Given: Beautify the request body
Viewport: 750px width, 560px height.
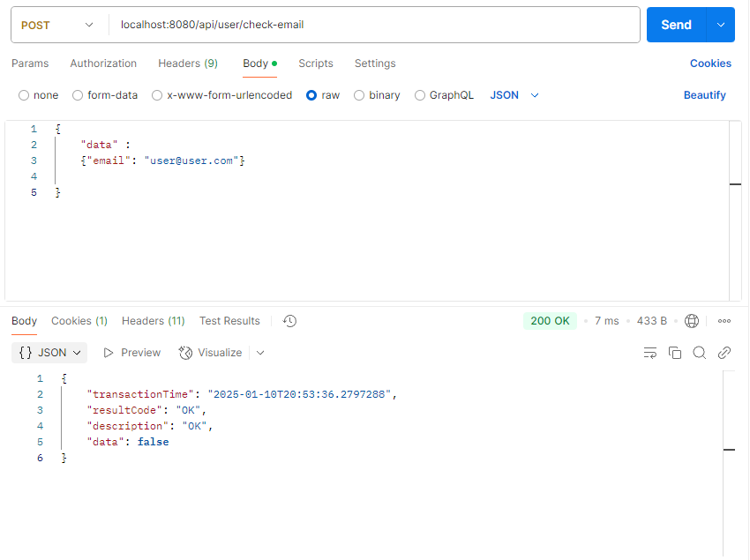Looking at the screenshot, I should click(705, 95).
